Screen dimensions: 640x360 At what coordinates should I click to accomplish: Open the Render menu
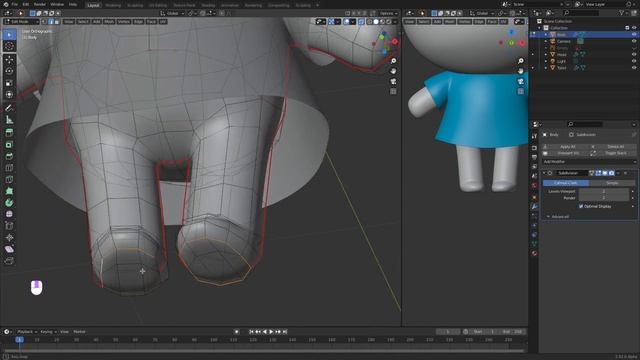pyautogui.click(x=40, y=4)
